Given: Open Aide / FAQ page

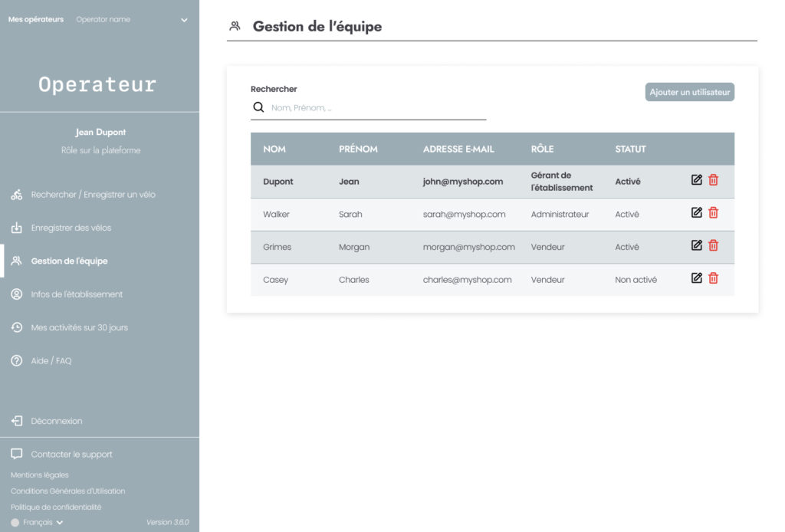Looking at the screenshot, I should click(x=51, y=361).
